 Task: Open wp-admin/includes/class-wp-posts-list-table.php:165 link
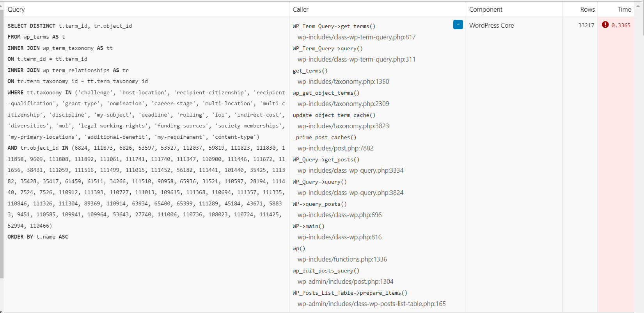point(372,304)
